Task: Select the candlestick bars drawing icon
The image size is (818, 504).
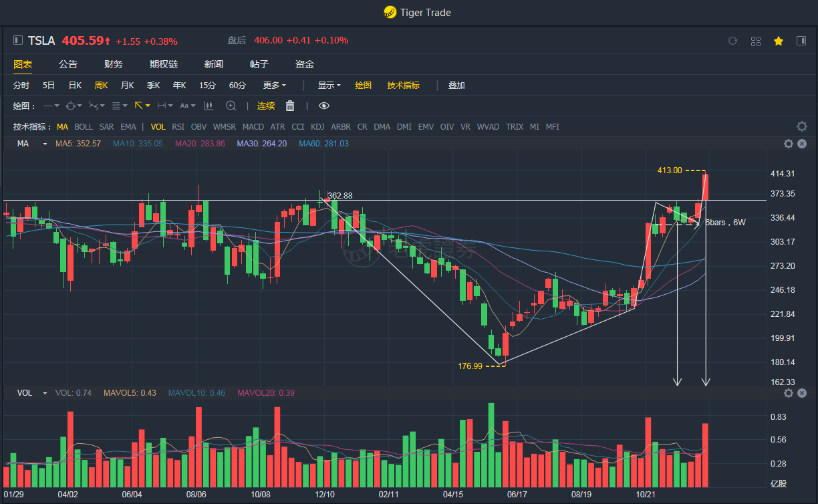Action: (x=209, y=106)
